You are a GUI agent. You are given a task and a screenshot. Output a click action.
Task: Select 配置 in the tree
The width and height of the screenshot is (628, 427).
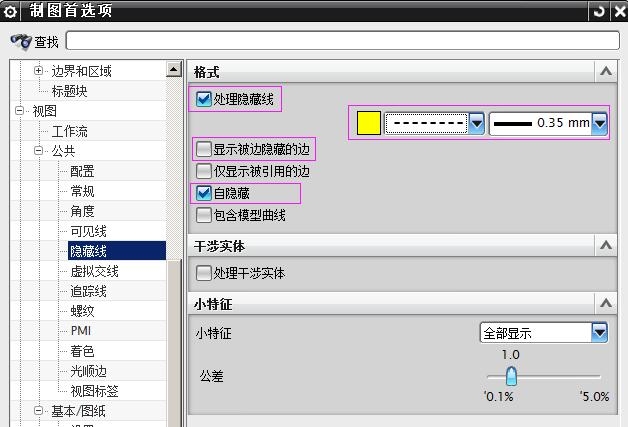coord(82,171)
